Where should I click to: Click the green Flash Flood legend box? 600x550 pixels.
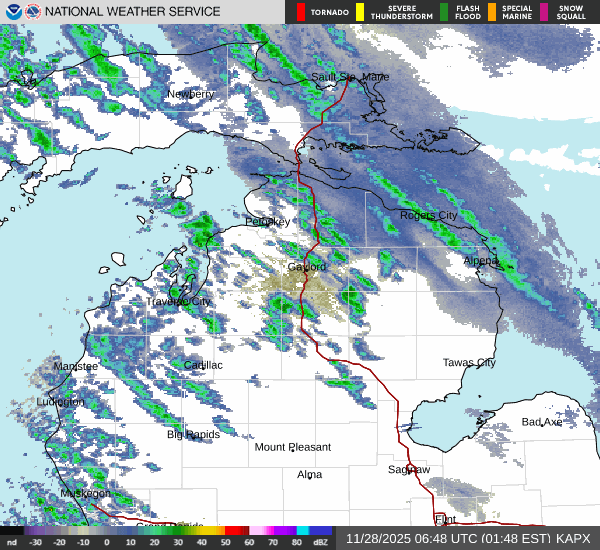443,12
